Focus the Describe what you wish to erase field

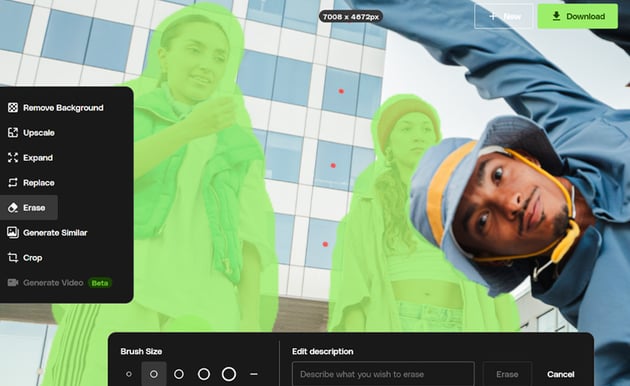[383, 374]
